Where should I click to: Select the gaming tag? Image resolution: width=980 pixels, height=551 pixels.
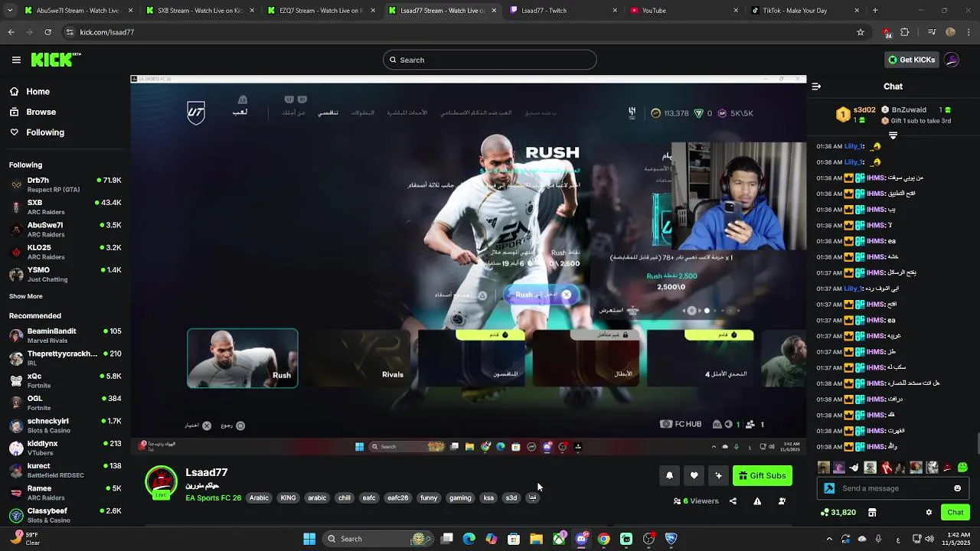pos(460,498)
